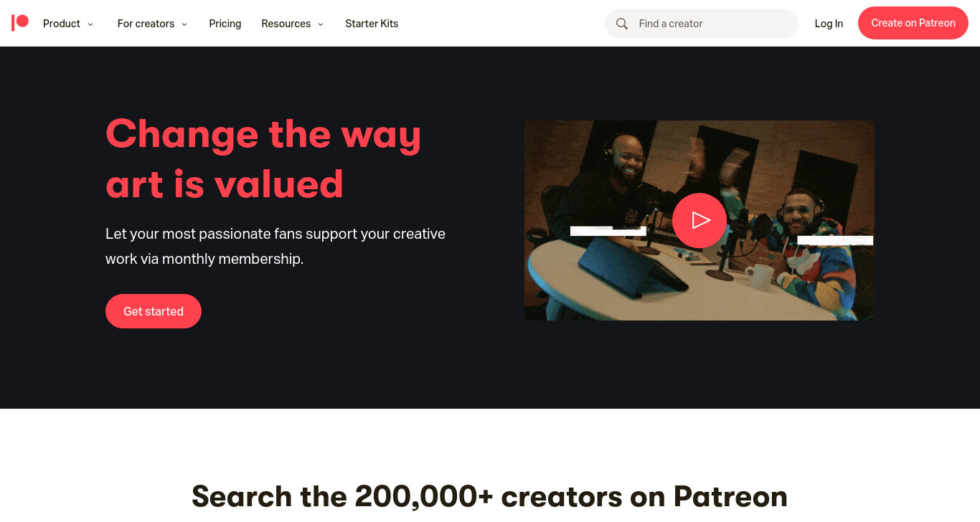Screen dimensions: 980x522
Task: Open the For creators menu label
Action: (146, 24)
